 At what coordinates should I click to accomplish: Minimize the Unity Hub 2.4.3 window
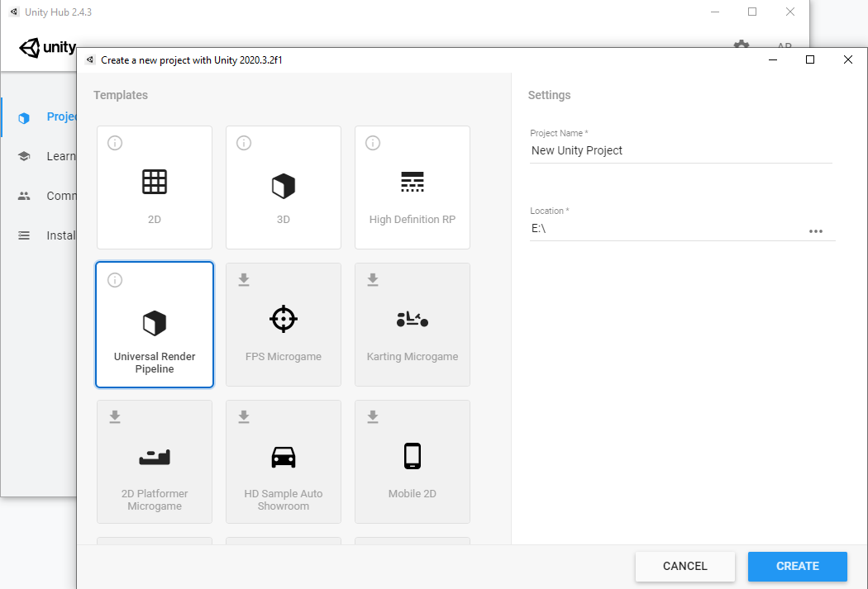click(x=715, y=12)
